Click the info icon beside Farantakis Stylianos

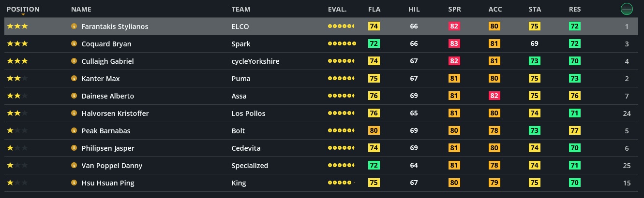74,27
